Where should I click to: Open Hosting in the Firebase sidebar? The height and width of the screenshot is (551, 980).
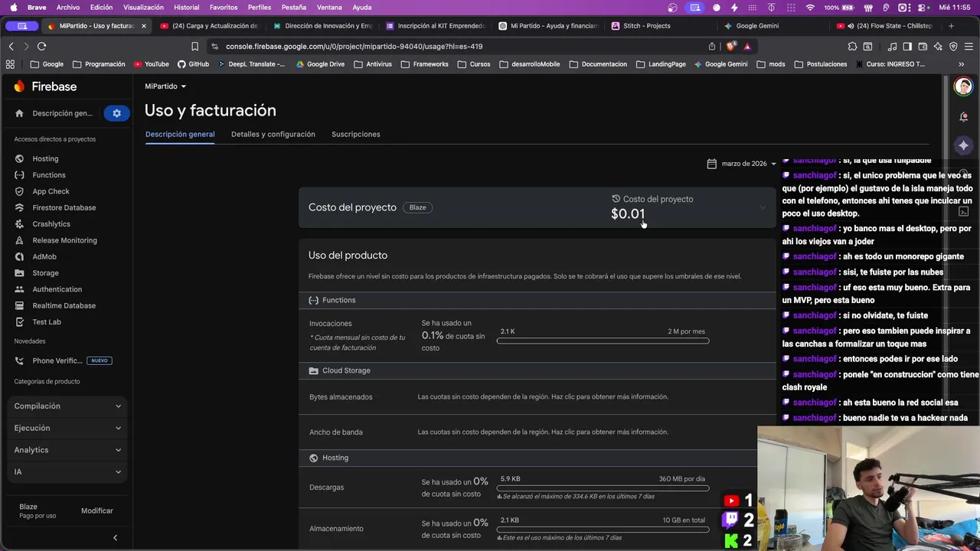(45, 158)
